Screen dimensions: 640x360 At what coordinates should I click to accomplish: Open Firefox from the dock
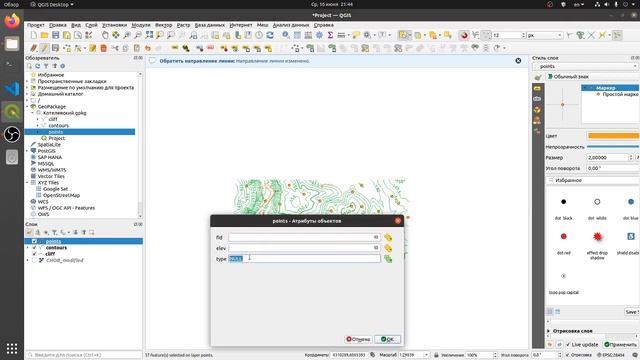tap(12, 20)
